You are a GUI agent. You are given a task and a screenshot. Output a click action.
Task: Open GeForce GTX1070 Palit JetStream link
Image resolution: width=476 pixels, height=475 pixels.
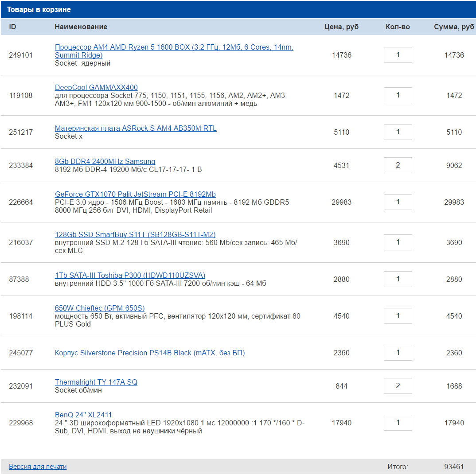click(x=135, y=195)
